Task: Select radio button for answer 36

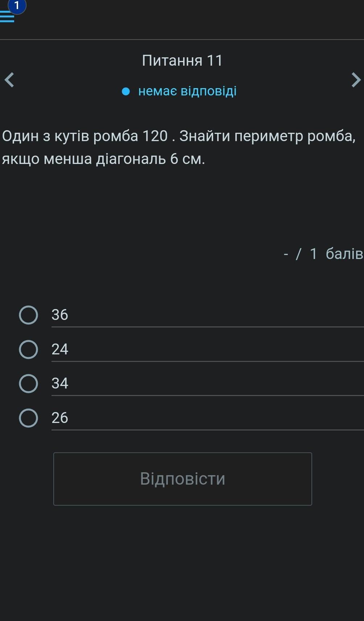Action: [x=28, y=315]
